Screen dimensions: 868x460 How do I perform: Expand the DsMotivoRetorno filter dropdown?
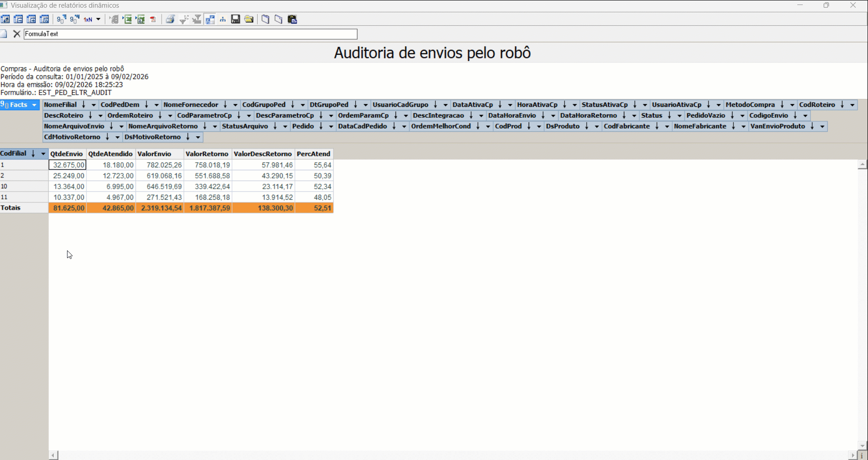coord(198,137)
